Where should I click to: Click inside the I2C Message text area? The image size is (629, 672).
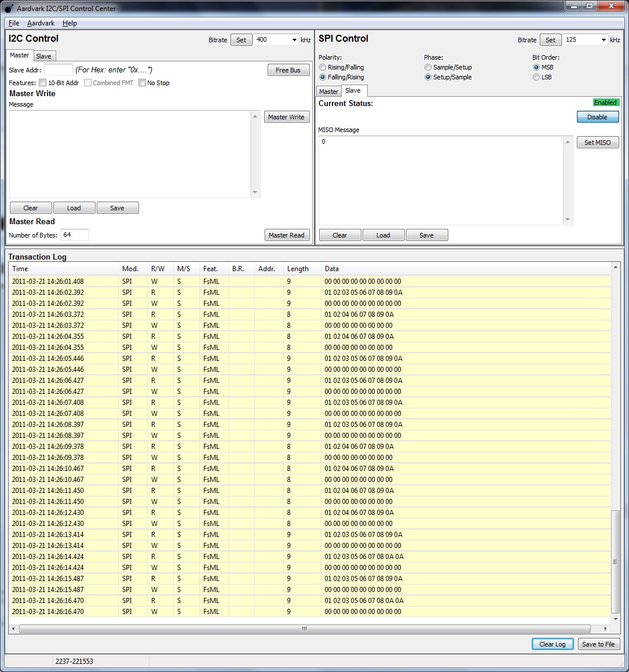point(130,154)
